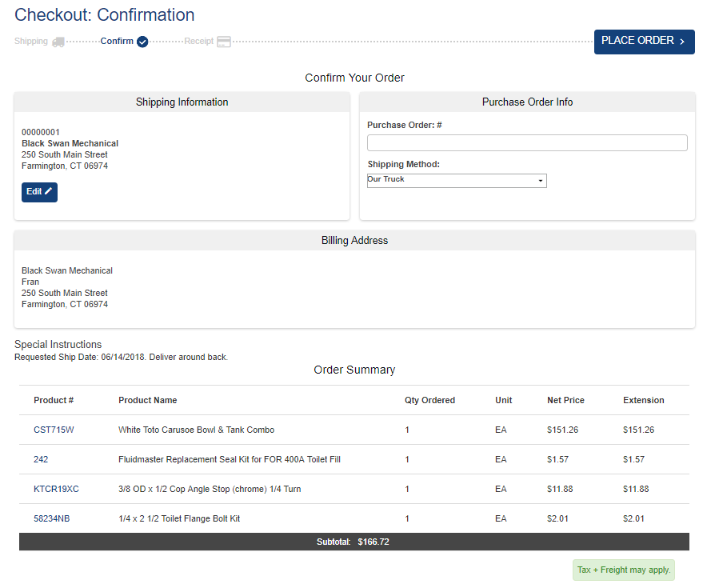
Task: Click the Confirm step checkmark icon
Action: pyautogui.click(x=142, y=42)
